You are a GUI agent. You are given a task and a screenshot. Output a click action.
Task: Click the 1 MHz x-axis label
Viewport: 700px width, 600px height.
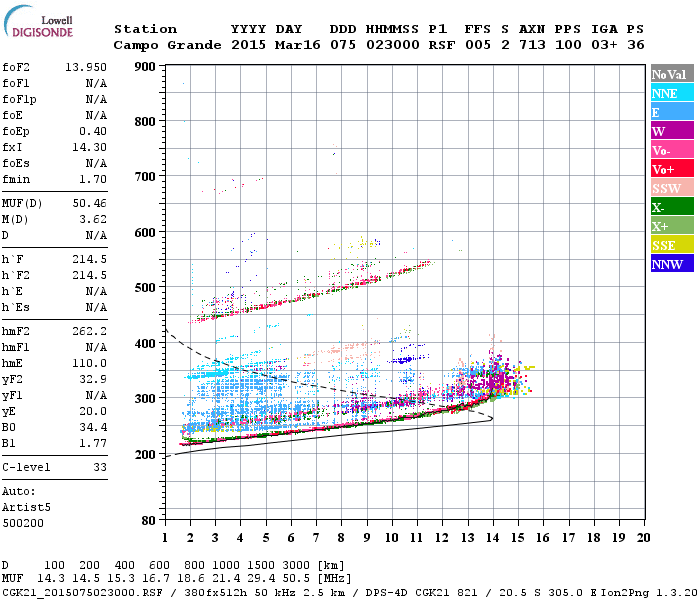(x=165, y=538)
